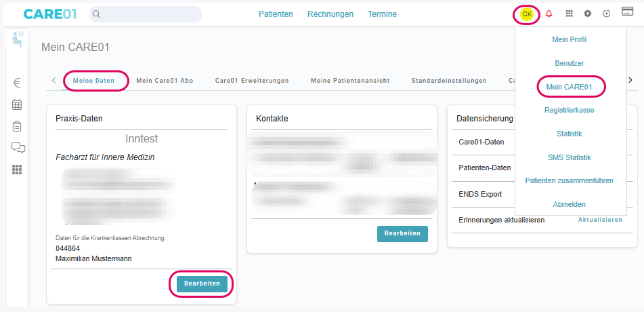Choose Patienten zusammenführen from user menu
Screen dimensions: 644x312
tap(570, 180)
